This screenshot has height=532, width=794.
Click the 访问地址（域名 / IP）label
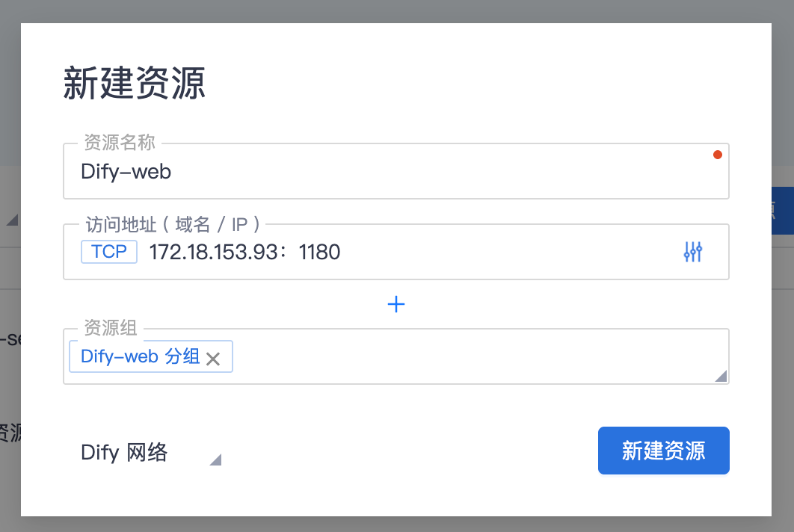pyautogui.click(x=173, y=223)
